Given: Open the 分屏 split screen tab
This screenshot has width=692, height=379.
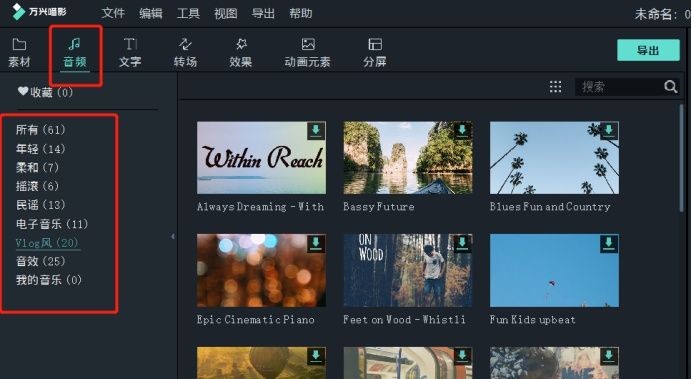Looking at the screenshot, I should 375,53.
